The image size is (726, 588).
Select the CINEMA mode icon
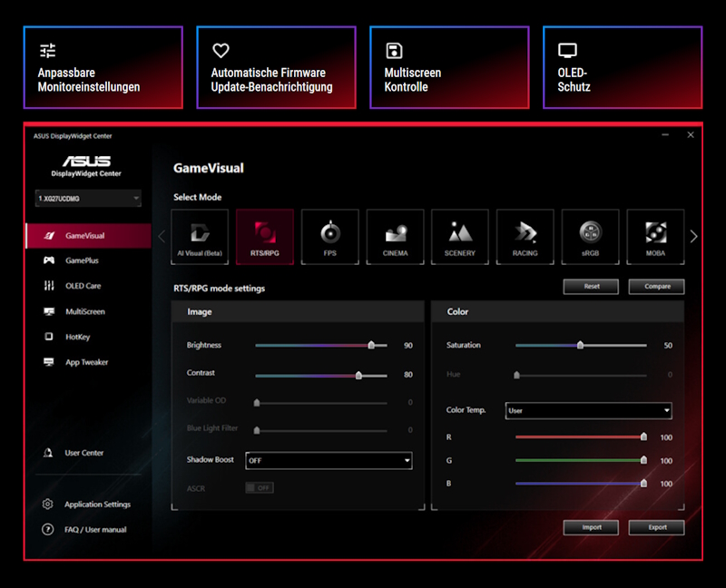395,236
